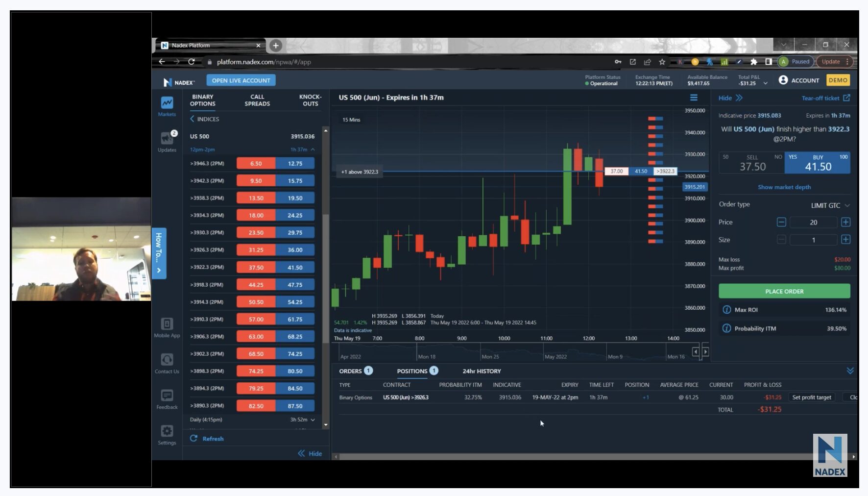Open the chart hamburger menu

coord(693,97)
